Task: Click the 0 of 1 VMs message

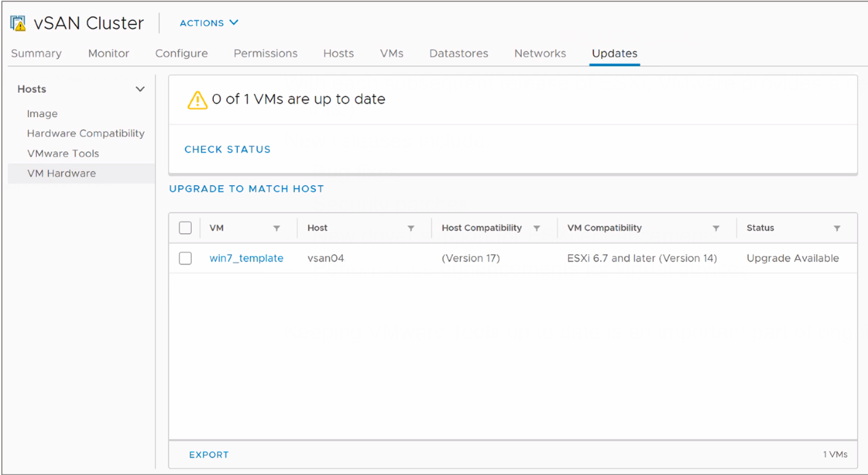Action: tap(299, 100)
